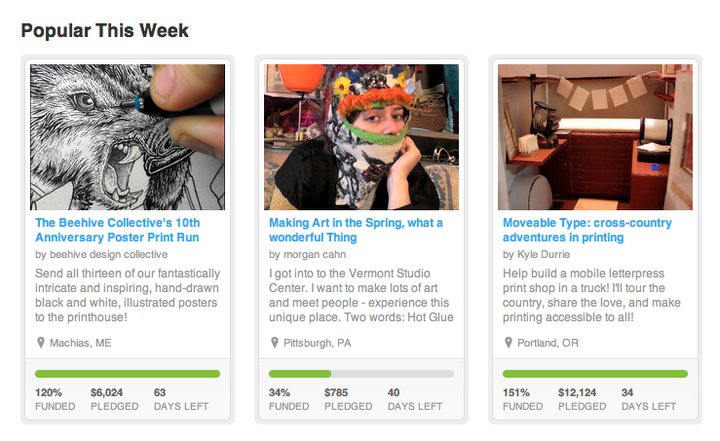Open Moveable Type cross-country adventures project
The height and width of the screenshot is (441, 720).
[585, 230]
